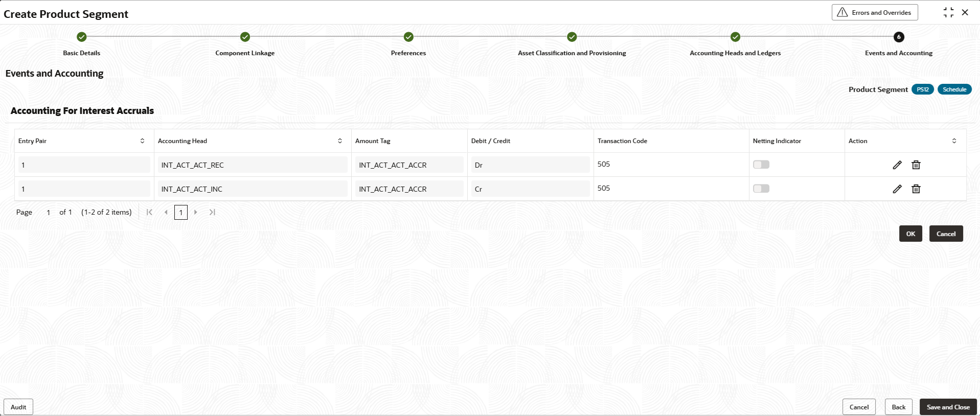Image resolution: width=980 pixels, height=416 pixels.
Task: Click the Basic Details step checkmark
Action: 82,37
